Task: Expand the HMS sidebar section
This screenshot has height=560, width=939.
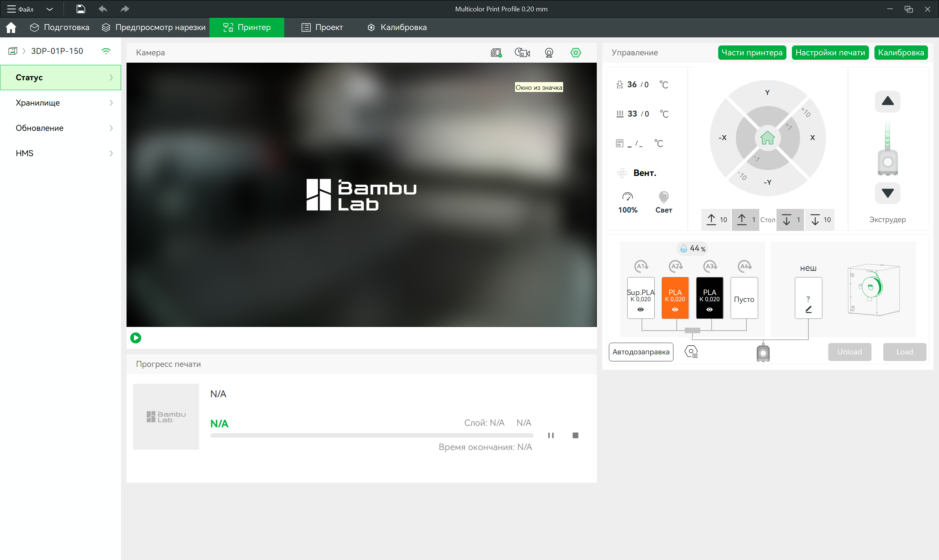Action: point(61,153)
